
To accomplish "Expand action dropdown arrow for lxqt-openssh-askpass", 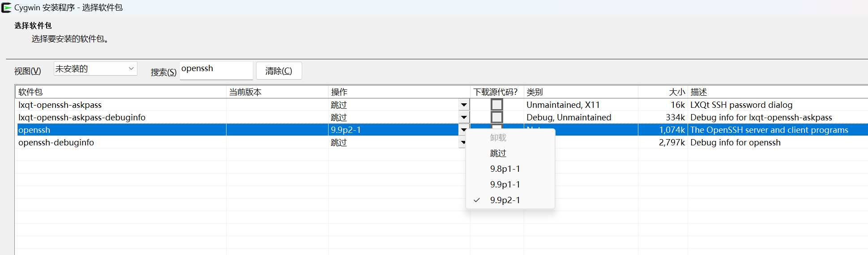I will (x=464, y=105).
